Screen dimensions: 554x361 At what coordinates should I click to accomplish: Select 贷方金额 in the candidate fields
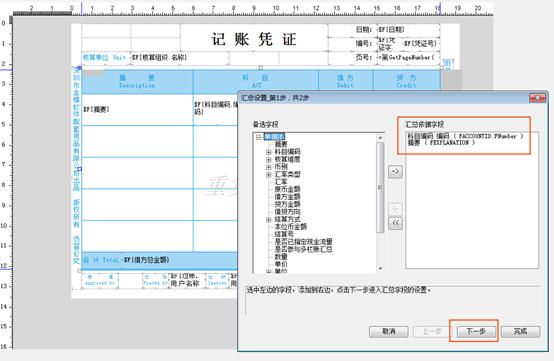(x=287, y=204)
